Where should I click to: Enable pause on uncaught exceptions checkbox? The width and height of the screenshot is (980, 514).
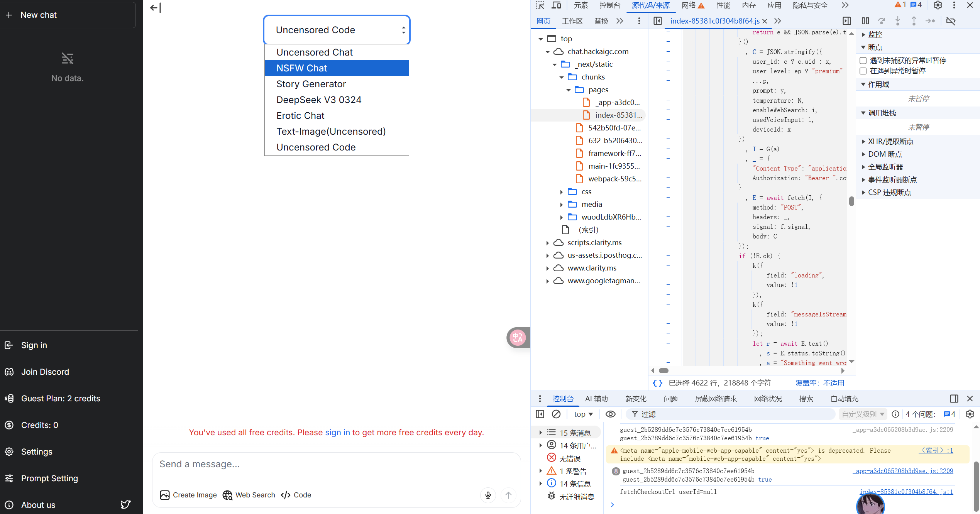coord(863,61)
